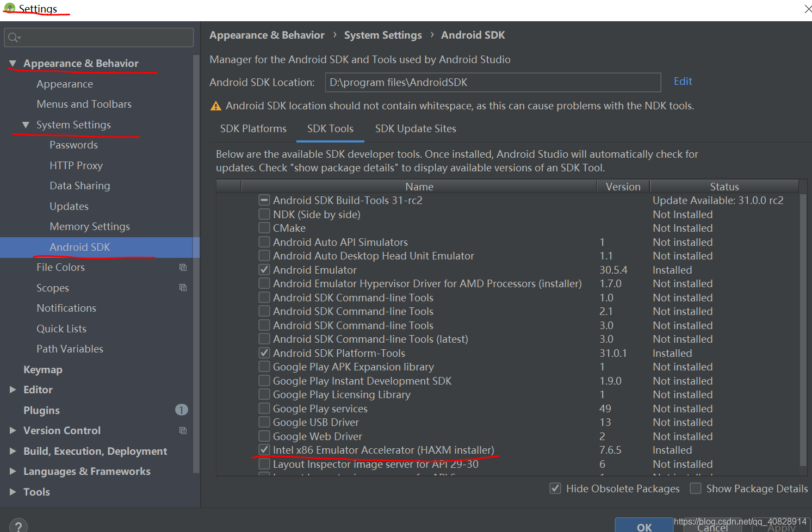The image size is (812, 532).
Task: Select the Google Web Driver row name
Action: tap(317, 436)
